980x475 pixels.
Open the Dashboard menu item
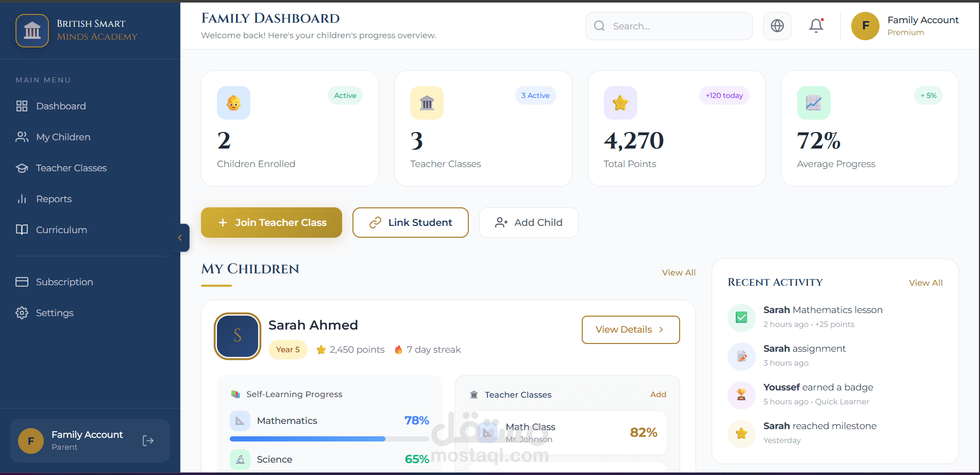[x=90, y=106]
